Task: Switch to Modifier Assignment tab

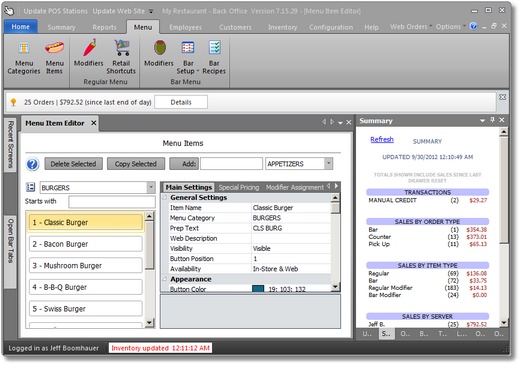Action: click(x=295, y=187)
